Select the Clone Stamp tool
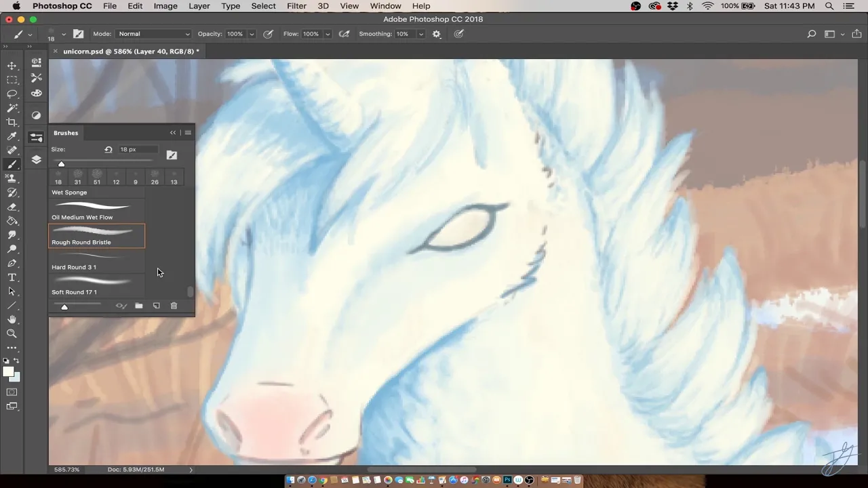The height and width of the screenshot is (488, 868). coord(12,178)
